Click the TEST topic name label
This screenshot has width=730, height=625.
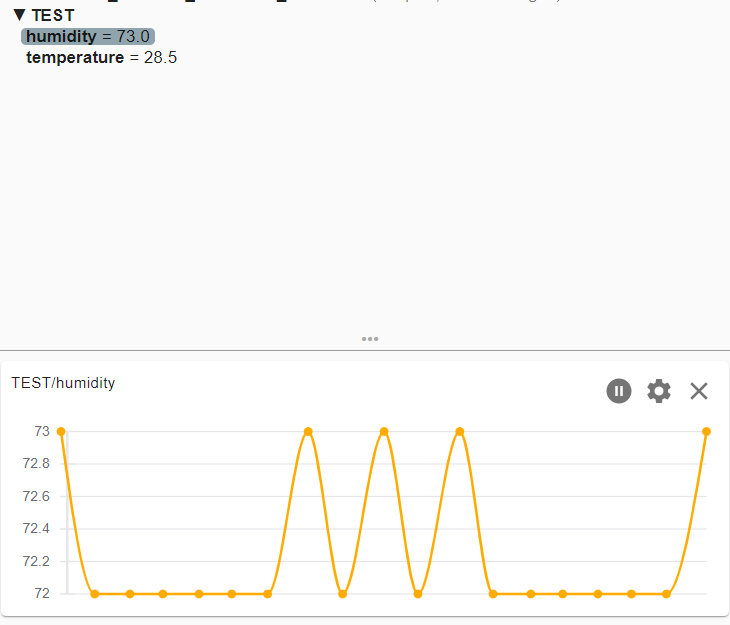(53, 16)
